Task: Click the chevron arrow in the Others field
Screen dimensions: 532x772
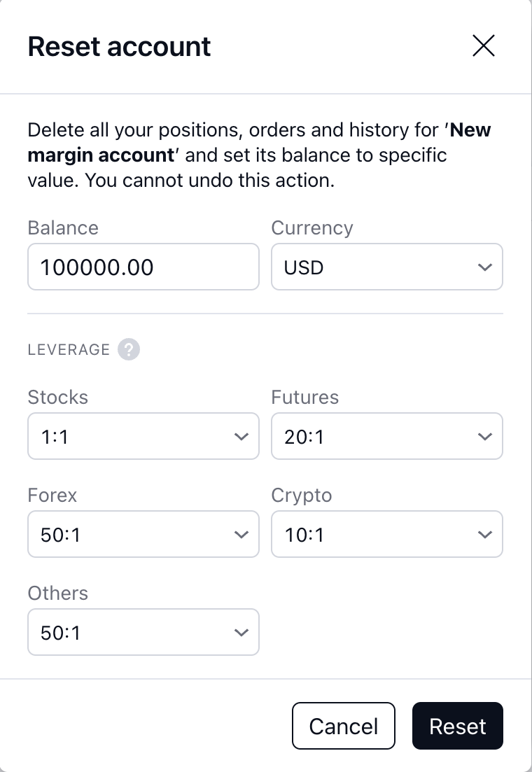Action: click(x=241, y=633)
